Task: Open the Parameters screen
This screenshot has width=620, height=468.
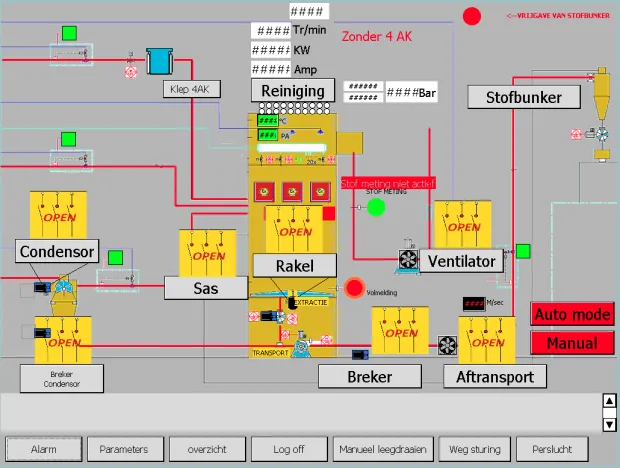Action: pyautogui.click(x=125, y=449)
